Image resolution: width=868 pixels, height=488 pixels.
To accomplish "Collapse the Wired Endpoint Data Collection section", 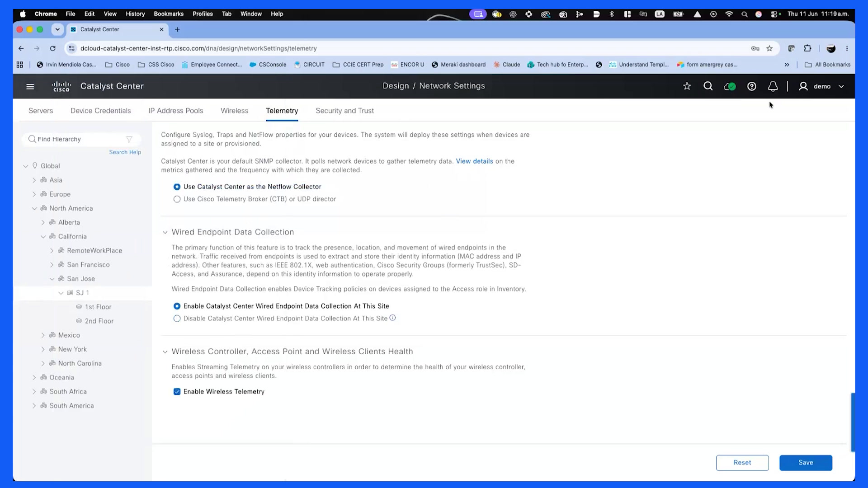I will click(165, 232).
